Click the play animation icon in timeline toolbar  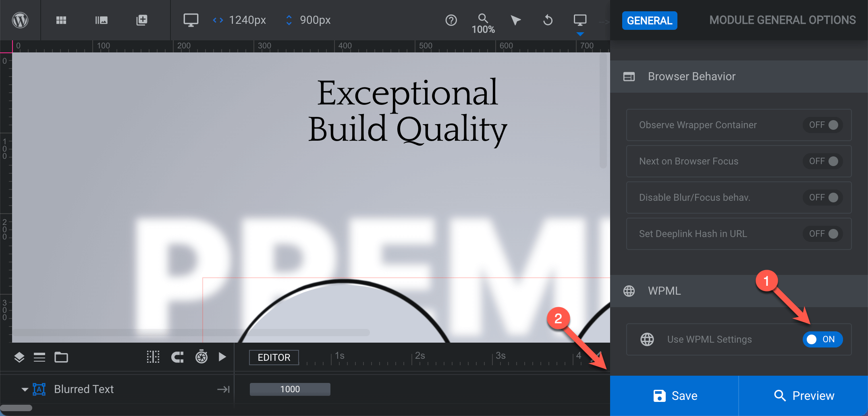click(222, 357)
